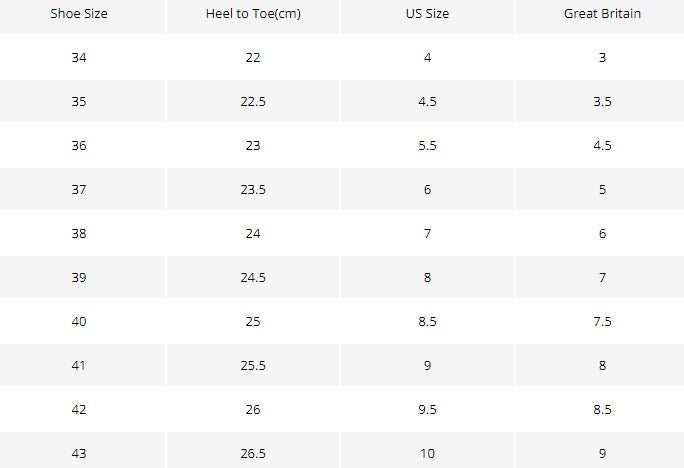
Task: Click shoe size 34 cell
Action: click(x=79, y=57)
